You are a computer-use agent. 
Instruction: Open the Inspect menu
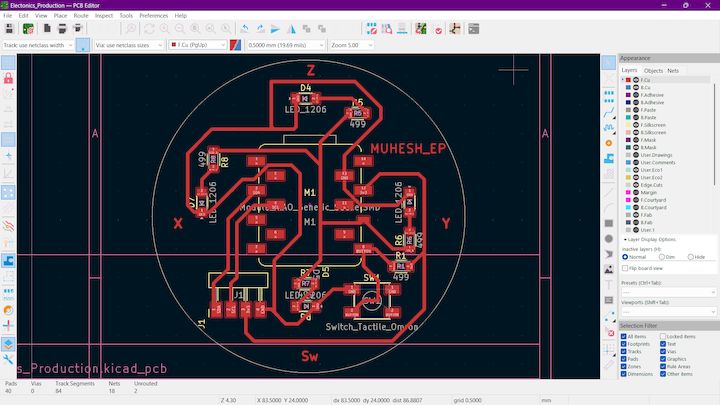tap(104, 16)
